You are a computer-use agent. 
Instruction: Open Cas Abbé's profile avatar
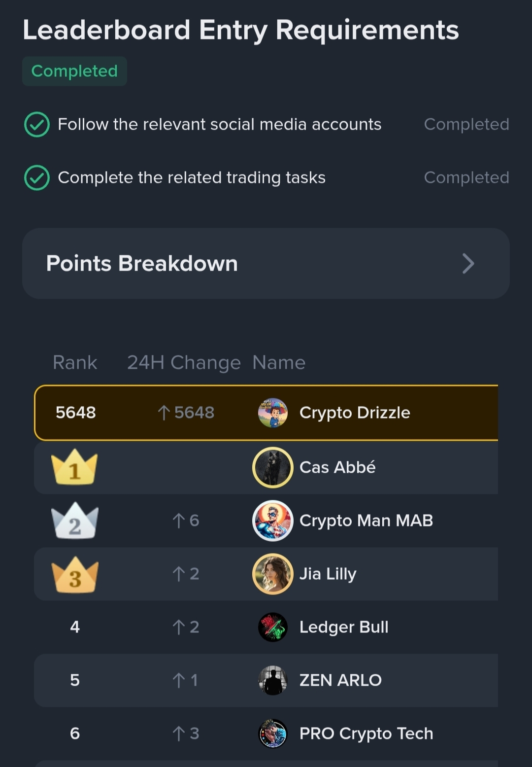click(x=272, y=467)
